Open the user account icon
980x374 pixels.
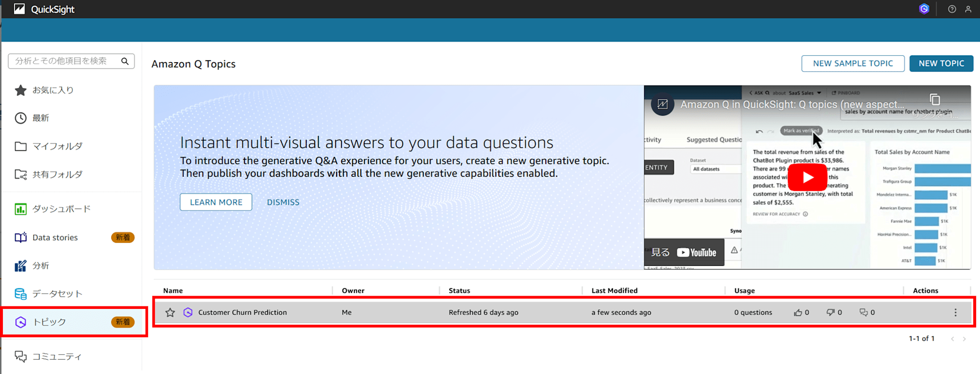[x=968, y=9]
